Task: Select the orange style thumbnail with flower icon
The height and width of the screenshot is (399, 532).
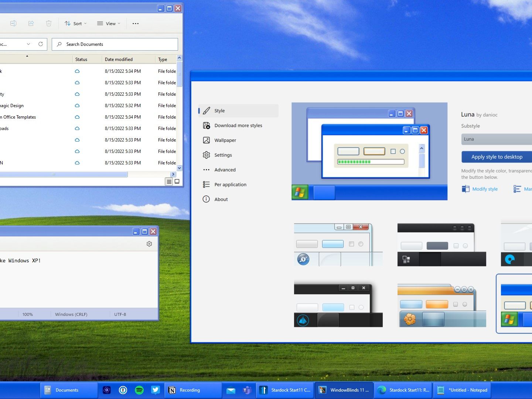Action: (x=442, y=305)
